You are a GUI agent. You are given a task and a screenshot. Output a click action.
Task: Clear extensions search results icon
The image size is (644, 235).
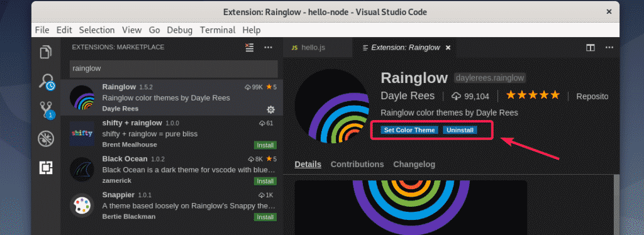(x=249, y=48)
